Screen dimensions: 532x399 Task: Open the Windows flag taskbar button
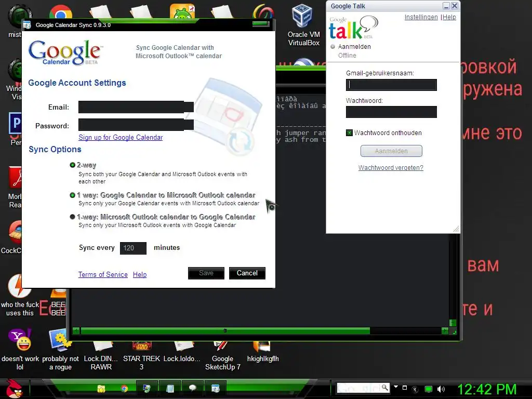(x=147, y=389)
